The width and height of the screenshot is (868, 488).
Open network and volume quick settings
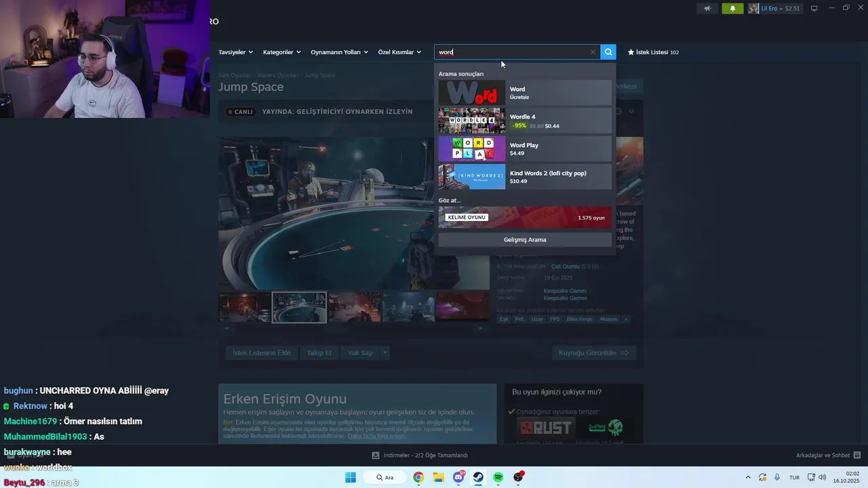(816, 477)
